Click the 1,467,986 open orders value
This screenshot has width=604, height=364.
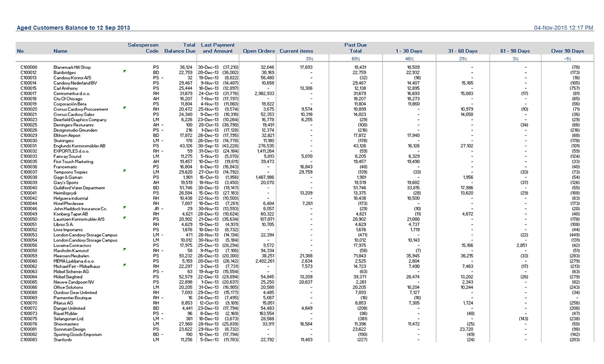264,177
